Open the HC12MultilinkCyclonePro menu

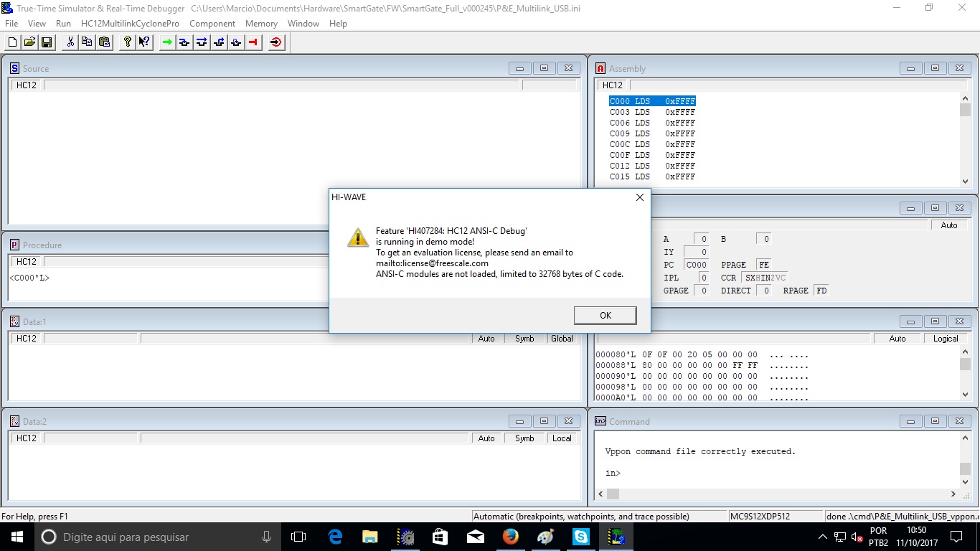tap(130, 24)
